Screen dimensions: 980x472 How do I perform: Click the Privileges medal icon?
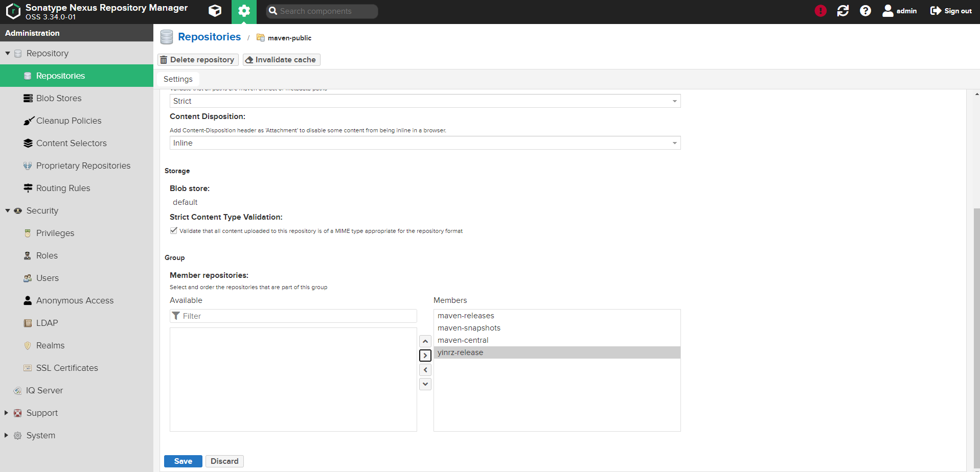(x=28, y=233)
